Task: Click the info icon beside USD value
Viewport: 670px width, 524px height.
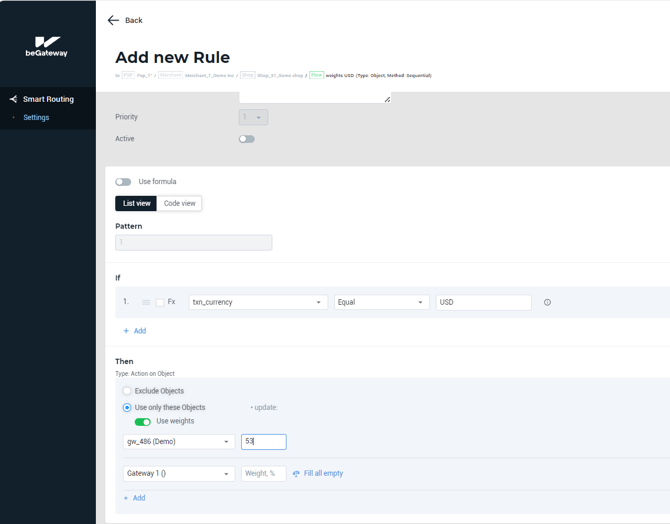Action: 547,302
